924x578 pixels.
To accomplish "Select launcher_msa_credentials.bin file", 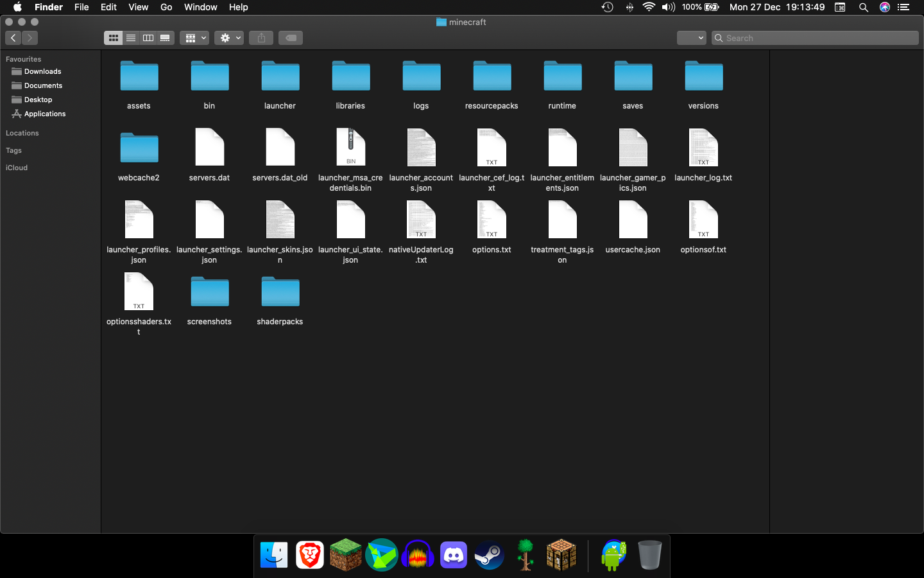I will tap(350, 148).
